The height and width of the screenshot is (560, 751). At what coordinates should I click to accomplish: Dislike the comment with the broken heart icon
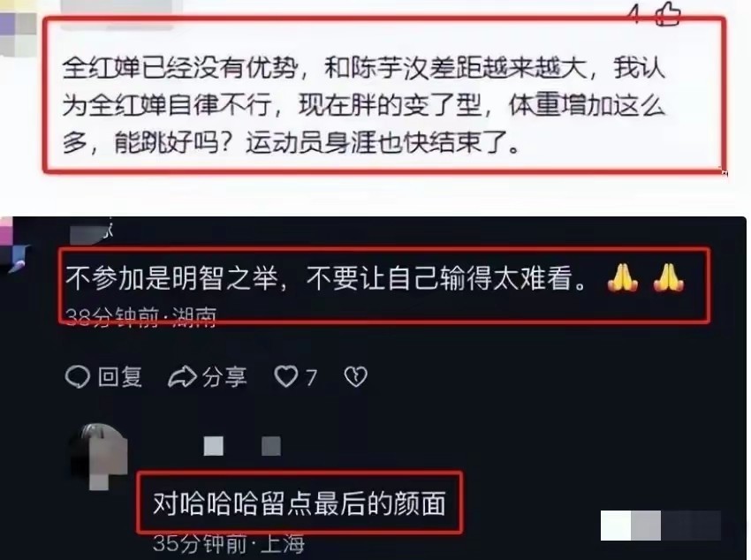356,376
